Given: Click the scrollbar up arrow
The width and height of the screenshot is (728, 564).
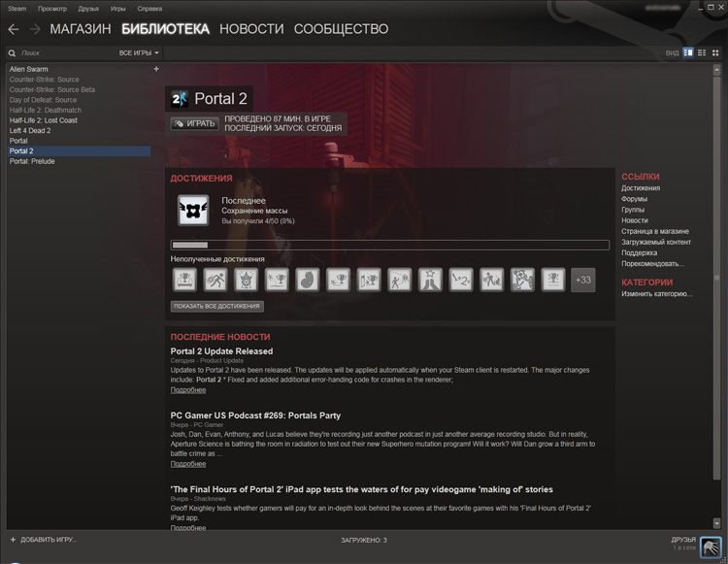Looking at the screenshot, I should 716,70.
